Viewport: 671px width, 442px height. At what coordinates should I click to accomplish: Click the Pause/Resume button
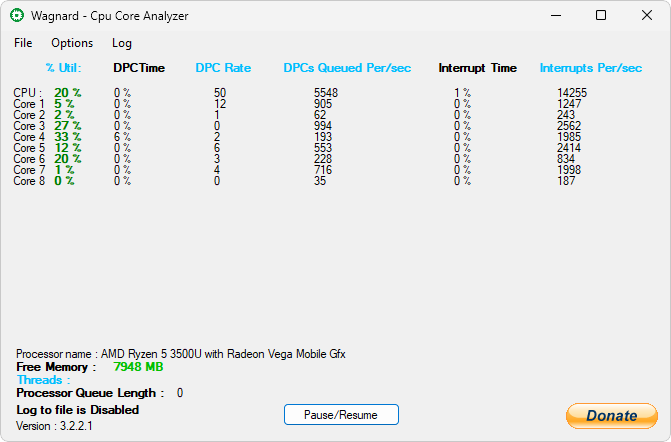pyautogui.click(x=341, y=415)
